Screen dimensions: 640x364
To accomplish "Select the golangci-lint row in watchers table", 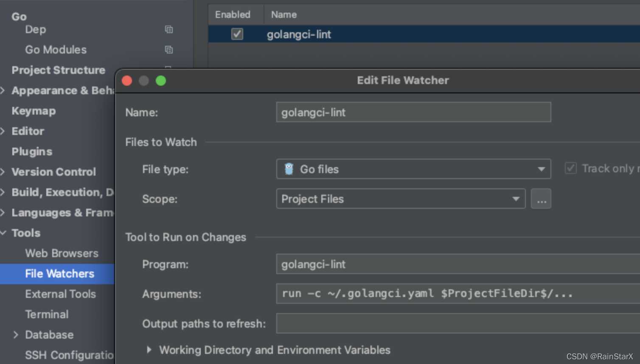I will [424, 34].
